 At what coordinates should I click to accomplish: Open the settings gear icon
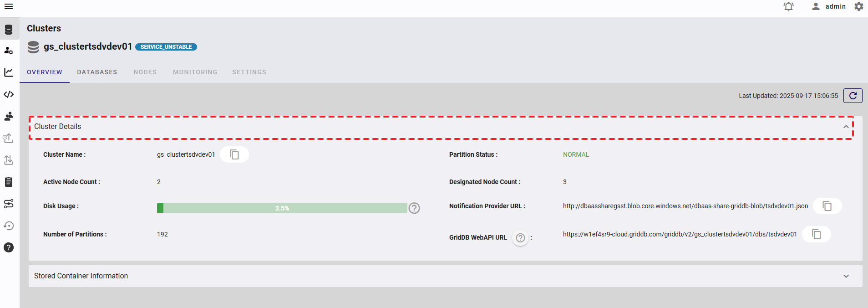tap(859, 6)
